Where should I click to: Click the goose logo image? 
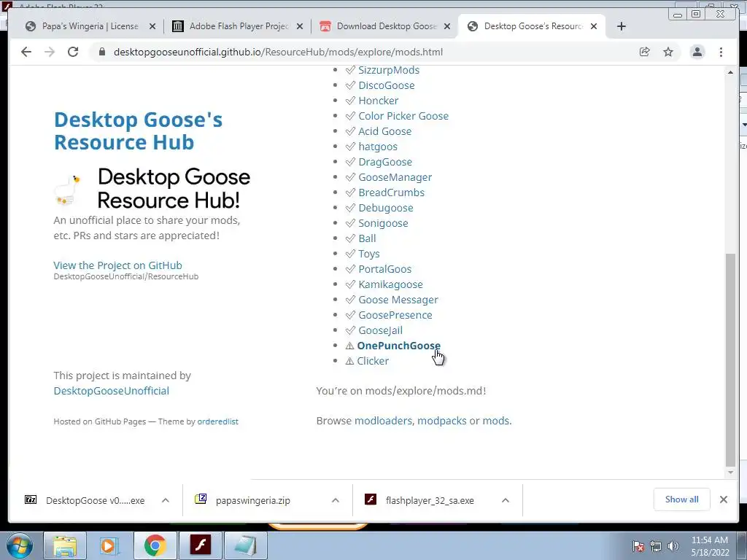[x=67, y=190]
